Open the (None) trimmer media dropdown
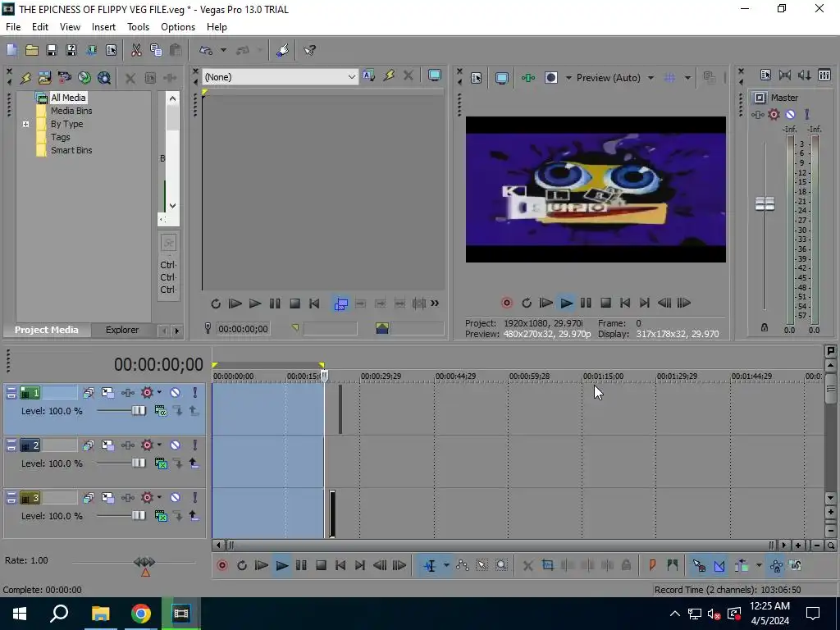This screenshot has width=840, height=630. (280, 76)
